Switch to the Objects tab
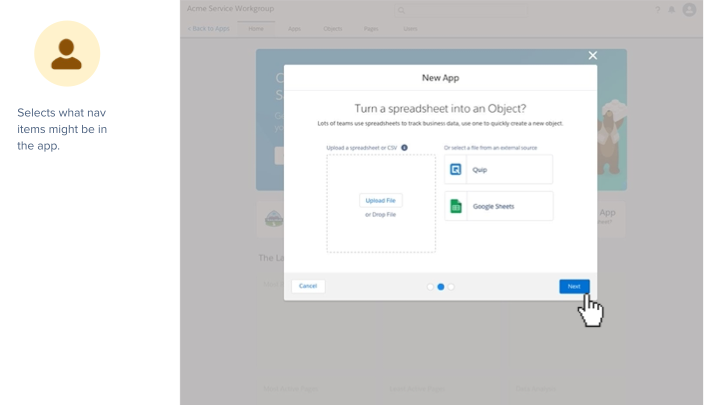Viewport: 720px width, 405px height. click(332, 29)
